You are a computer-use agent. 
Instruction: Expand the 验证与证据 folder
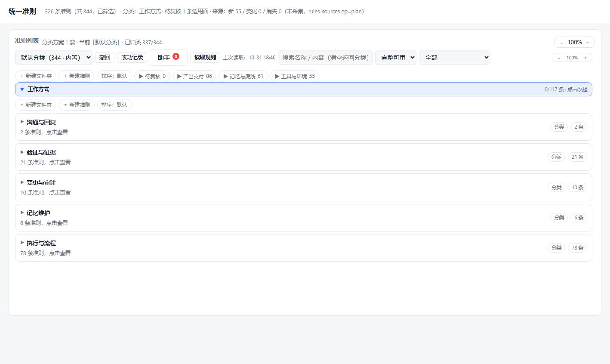pyautogui.click(x=304, y=157)
